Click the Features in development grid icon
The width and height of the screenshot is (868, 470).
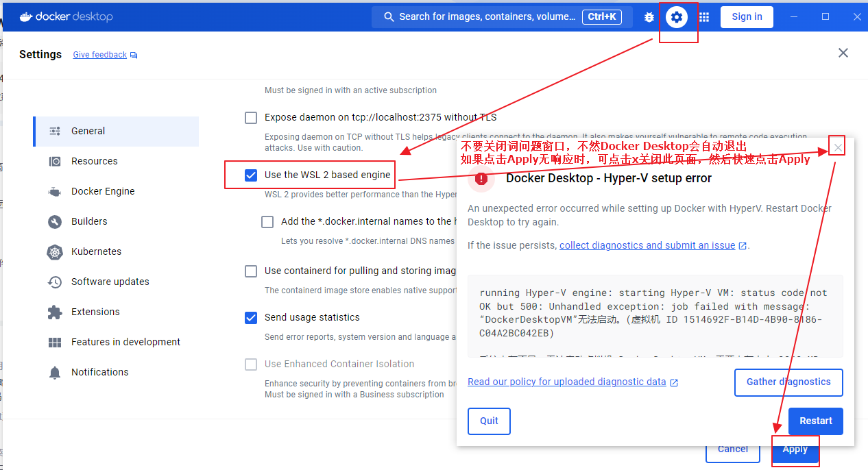click(x=55, y=342)
